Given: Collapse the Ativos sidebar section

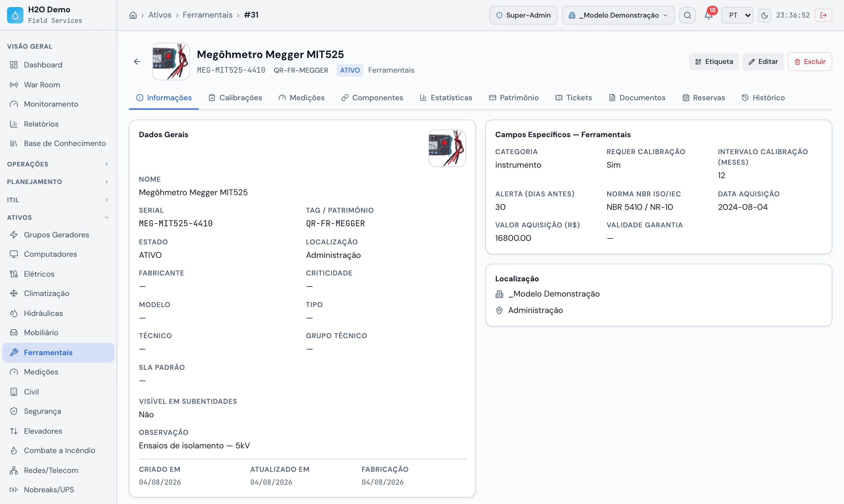Looking at the screenshot, I should pos(58,217).
